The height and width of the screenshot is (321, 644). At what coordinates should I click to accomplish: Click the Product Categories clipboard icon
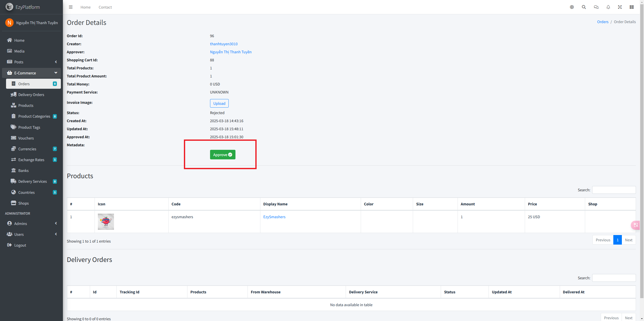coord(14,116)
